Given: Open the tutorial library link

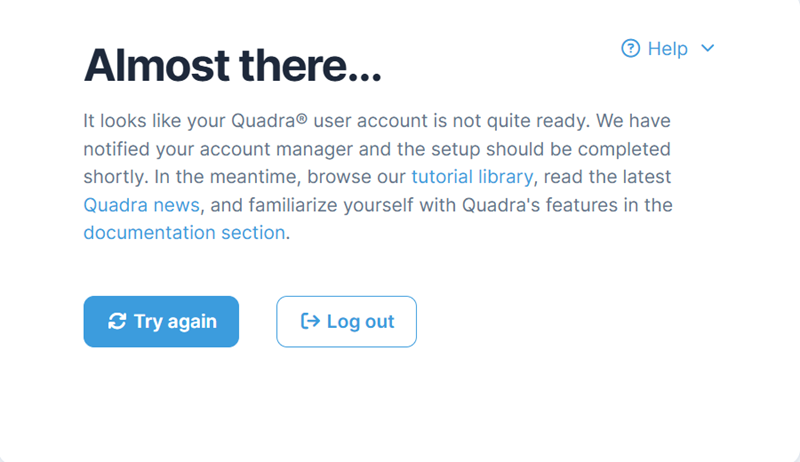Looking at the screenshot, I should pos(471,177).
